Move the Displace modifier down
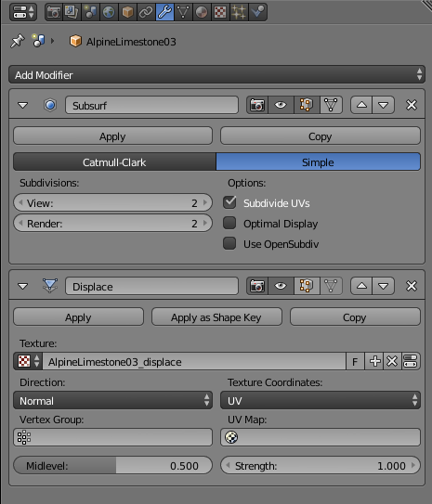 (x=383, y=286)
